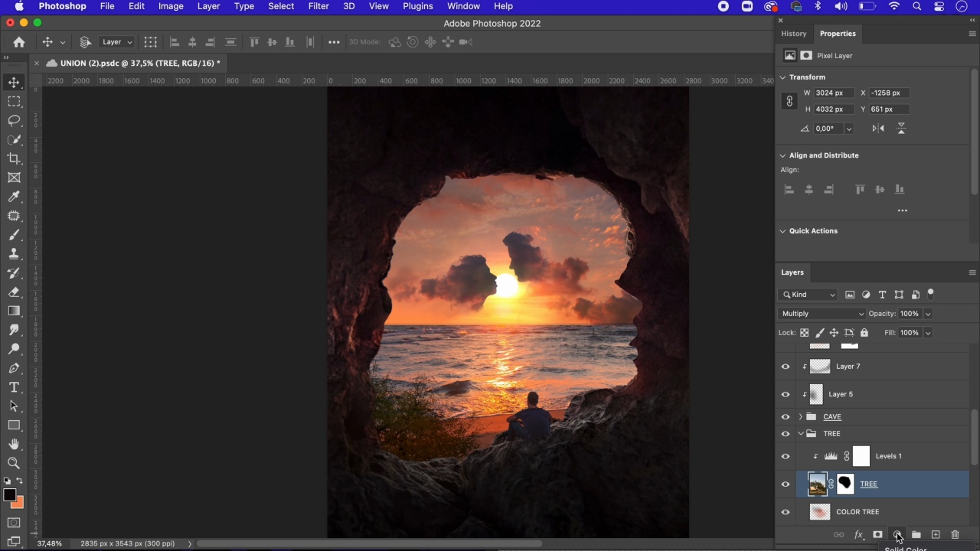Image resolution: width=980 pixels, height=551 pixels.
Task: Expand the CAVE layer group
Action: (x=801, y=417)
